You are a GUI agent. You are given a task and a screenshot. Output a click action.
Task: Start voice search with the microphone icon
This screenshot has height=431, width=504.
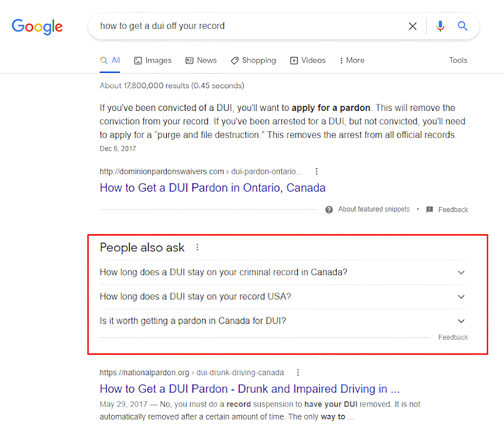pos(440,26)
